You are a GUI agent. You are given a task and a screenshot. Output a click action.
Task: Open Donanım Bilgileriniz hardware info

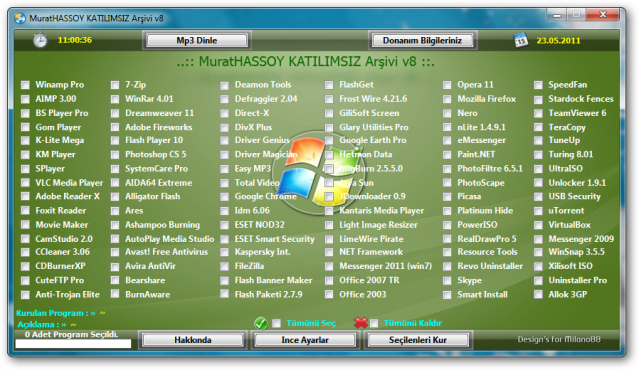pos(422,40)
